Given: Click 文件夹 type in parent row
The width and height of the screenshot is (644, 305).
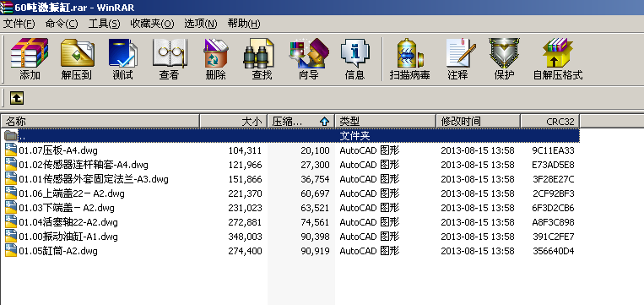Looking at the screenshot, I should pos(355,136).
